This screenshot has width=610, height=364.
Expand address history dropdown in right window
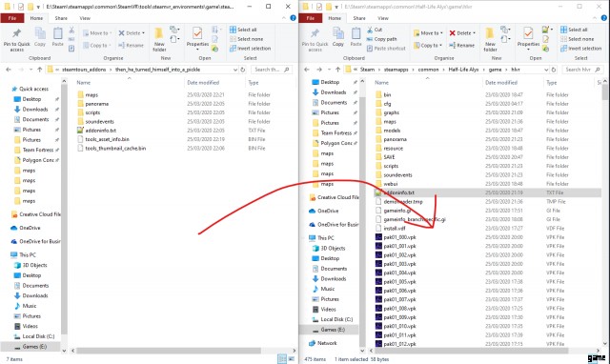(546, 70)
